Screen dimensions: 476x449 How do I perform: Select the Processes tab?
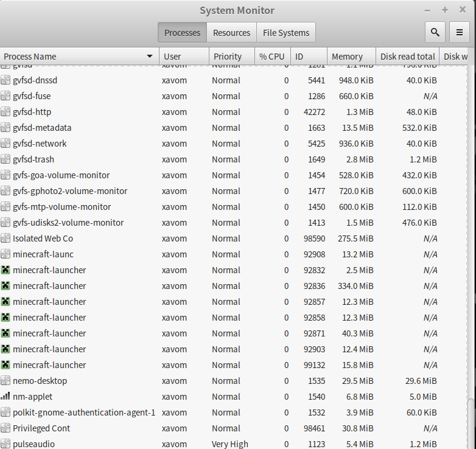(182, 33)
